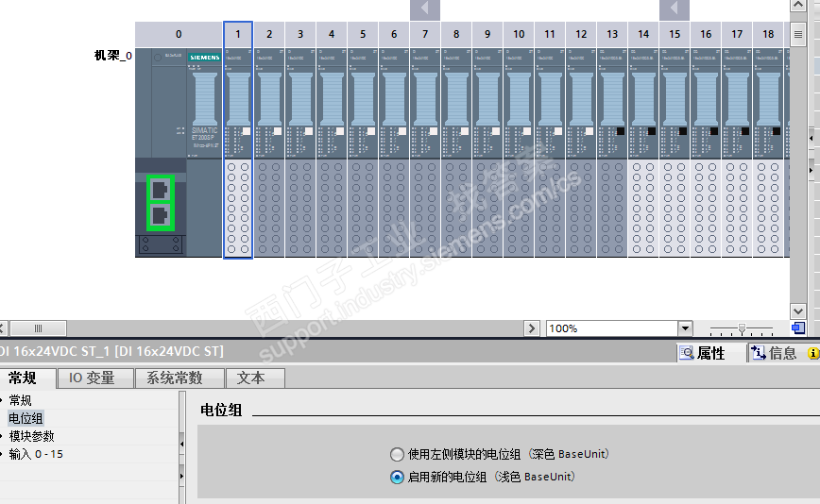Collapse the navigation tree pane with upper splitter arrow
Screen dimensions: 820x504
pyautogui.click(x=182, y=444)
